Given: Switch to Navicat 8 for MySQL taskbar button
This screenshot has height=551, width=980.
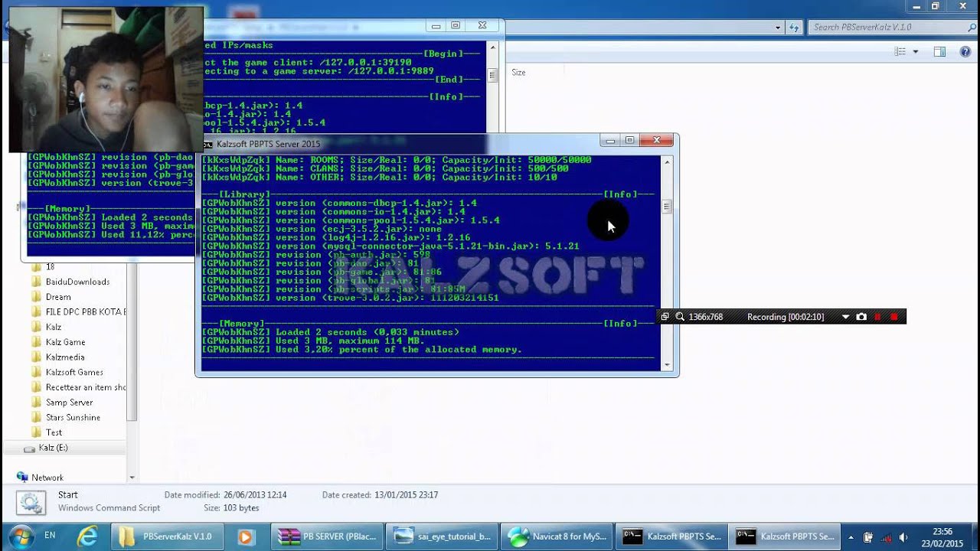Looking at the screenshot, I should pos(557,536).
